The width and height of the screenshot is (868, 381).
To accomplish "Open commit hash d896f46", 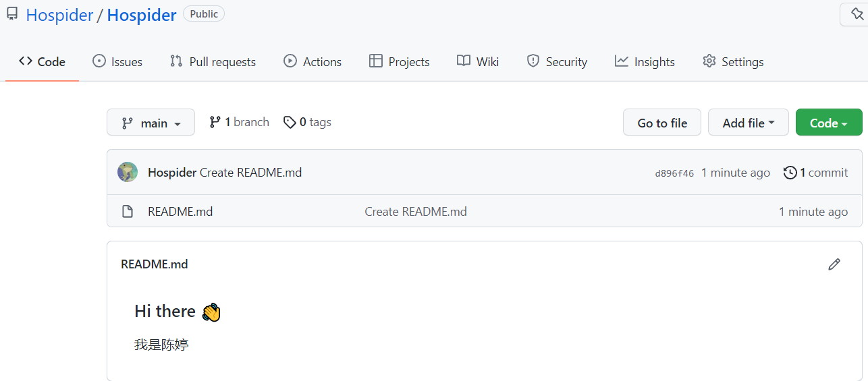I will coord(674,173).
